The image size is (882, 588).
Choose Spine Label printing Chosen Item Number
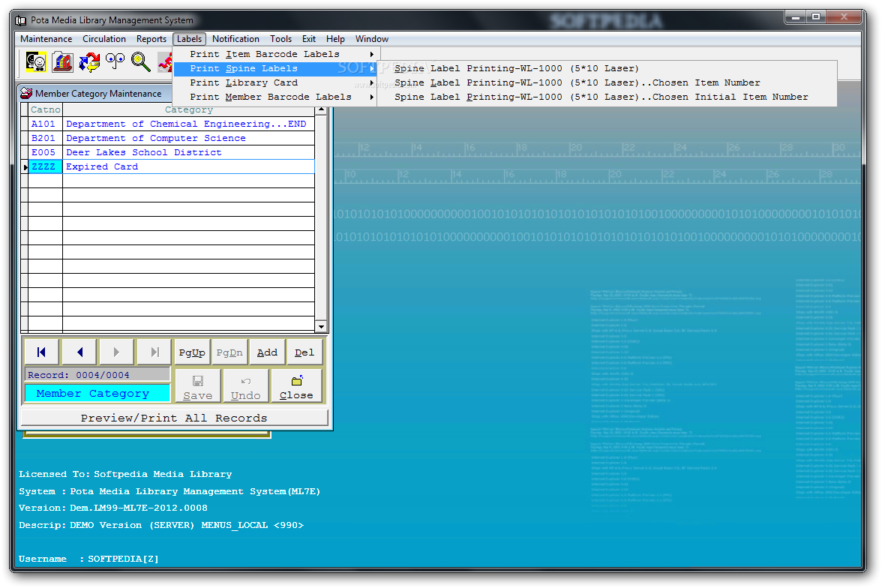coord(607,82)
